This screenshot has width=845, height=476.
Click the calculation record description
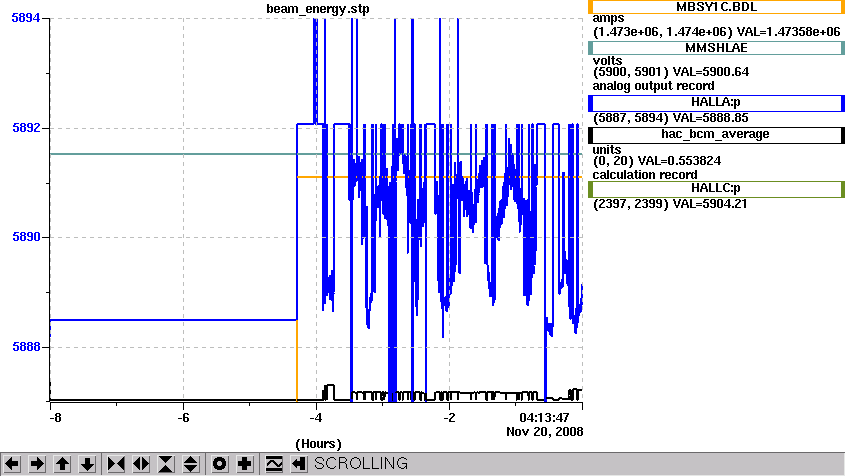[x=645, y=175]
